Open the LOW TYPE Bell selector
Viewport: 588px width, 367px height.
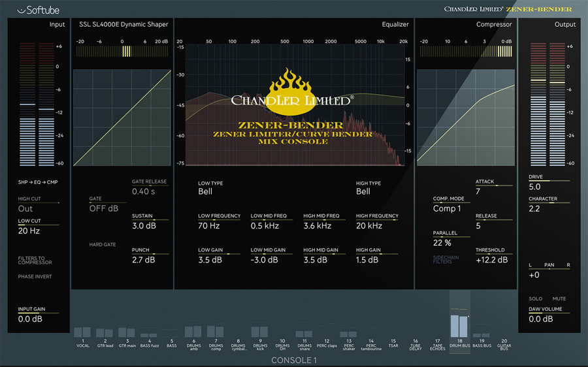pos(205,191)
